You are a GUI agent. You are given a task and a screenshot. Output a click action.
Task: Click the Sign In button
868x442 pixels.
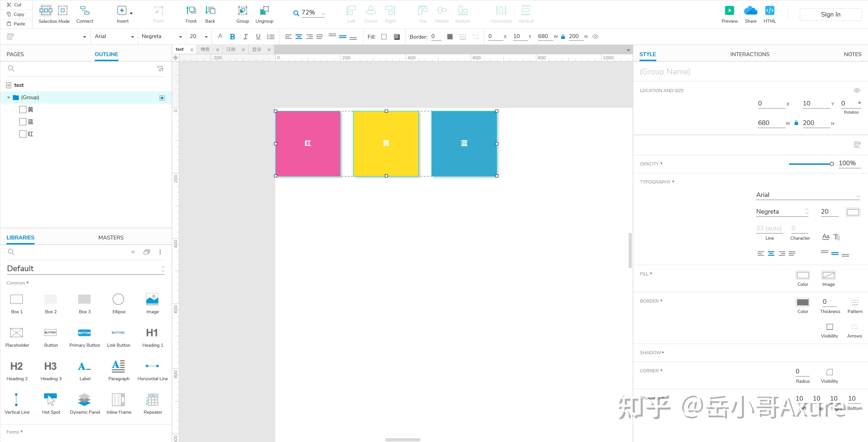click(830, 14)
